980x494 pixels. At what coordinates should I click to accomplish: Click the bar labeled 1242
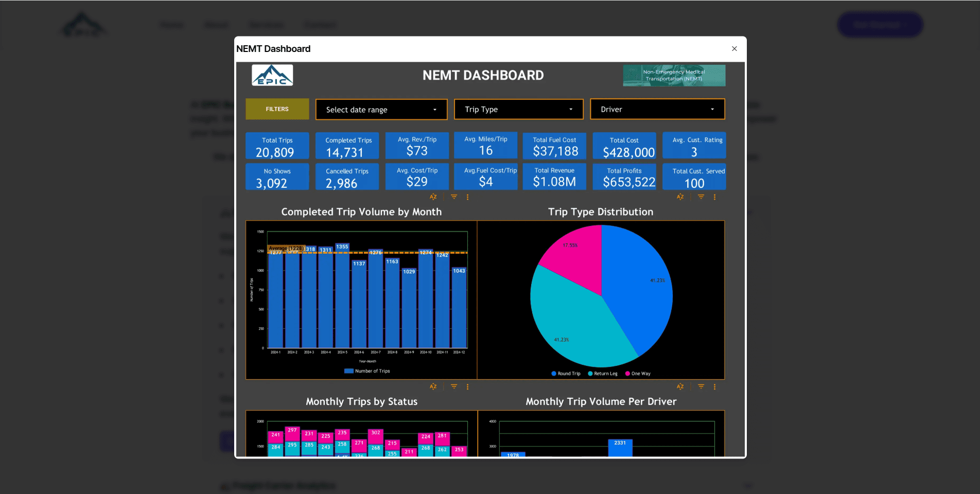(x=442, y=299)
